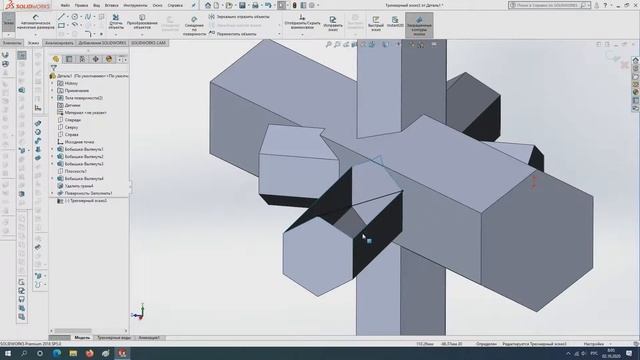Expand Бобышка-Вытянуть2 feature node
Image resolution: width=640 pixels, height=360 pixels.
coord(52,157)
